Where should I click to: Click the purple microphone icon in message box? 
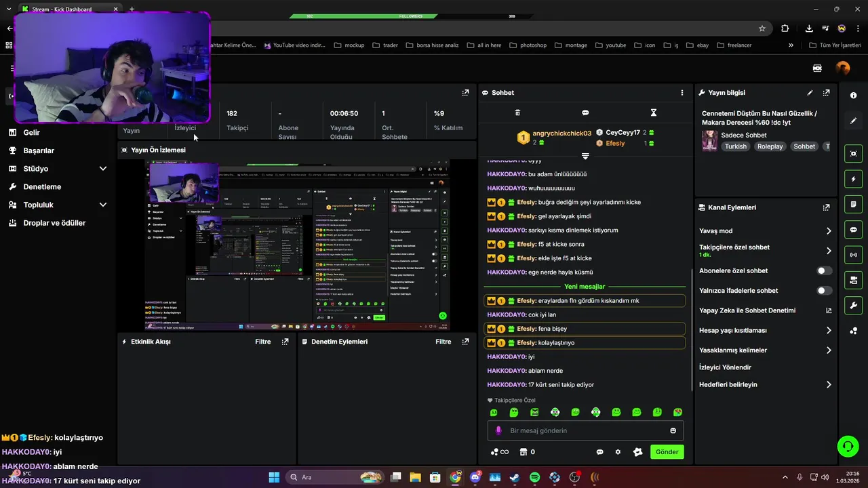click(498, 430)
